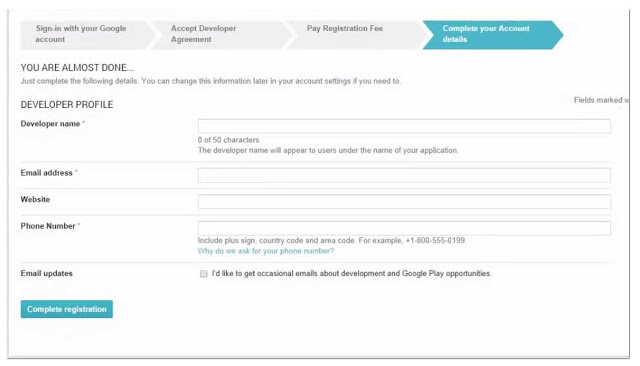The height and width of the screenshot is (366, 640).
Task: Click the 'DEVELOPER PROFILE' section heading
Action: (x=67, y=105)
